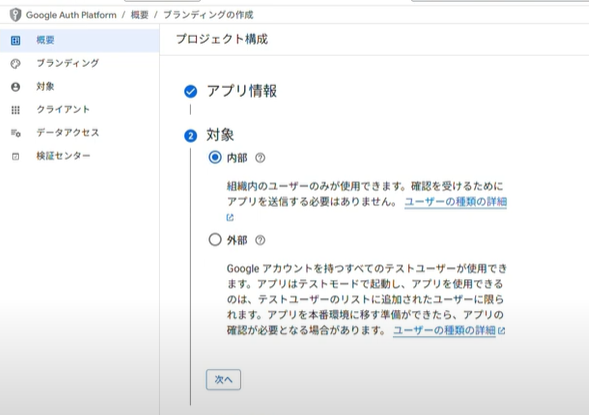
Task: Open ユーザーの種類の詳細 link under 外部
Action: (444, 330)
